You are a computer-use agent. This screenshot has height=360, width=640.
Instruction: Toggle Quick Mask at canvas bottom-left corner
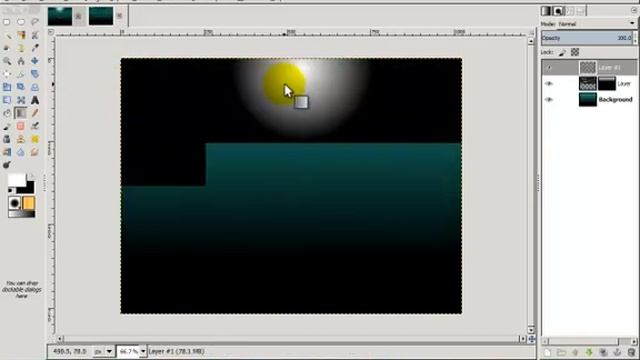coord(51,339)
